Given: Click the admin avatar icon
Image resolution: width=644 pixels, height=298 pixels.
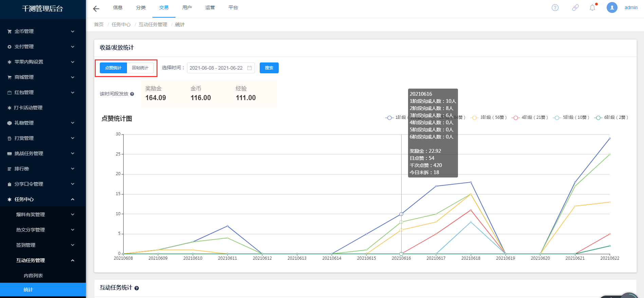Looking at the screenshot, I should point(612,7).
